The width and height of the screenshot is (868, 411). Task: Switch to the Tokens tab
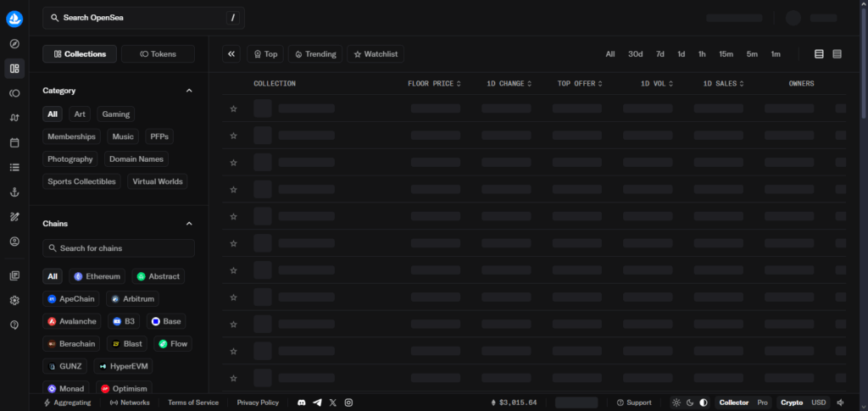click(158, 54)
